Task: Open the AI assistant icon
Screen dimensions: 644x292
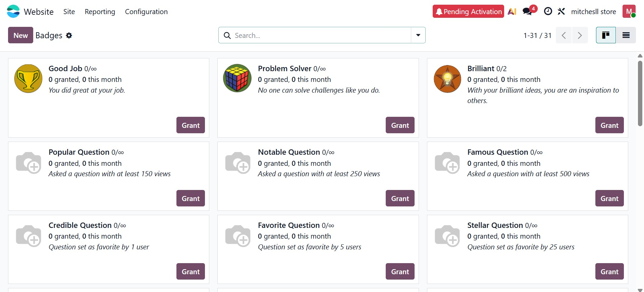Action: pyautogui.click(x=512, y=11)
